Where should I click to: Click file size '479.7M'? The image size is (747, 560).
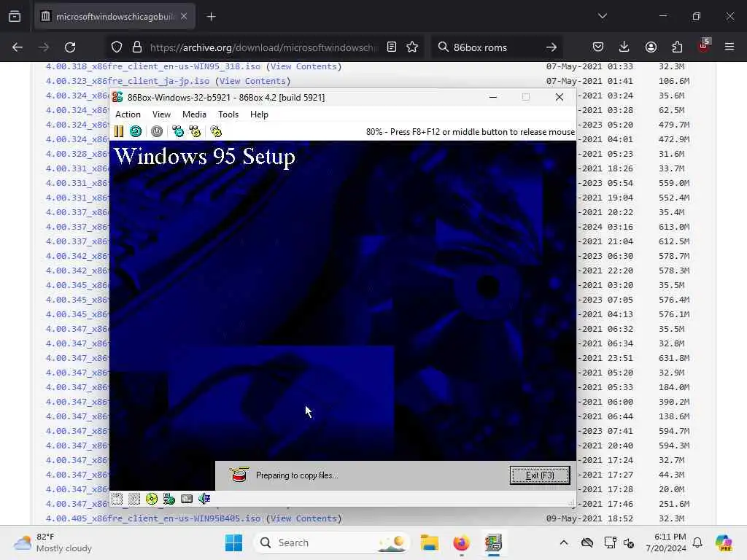coord(674,125)
